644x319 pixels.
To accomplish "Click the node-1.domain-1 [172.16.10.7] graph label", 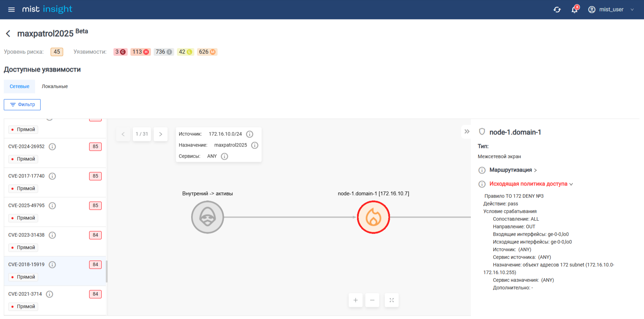I will coord(373,194).
